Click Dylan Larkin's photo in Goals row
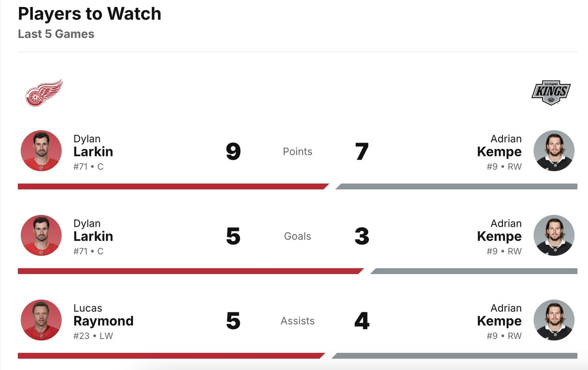The height and width of the screenshot is (370, 588). click(41, 235)
